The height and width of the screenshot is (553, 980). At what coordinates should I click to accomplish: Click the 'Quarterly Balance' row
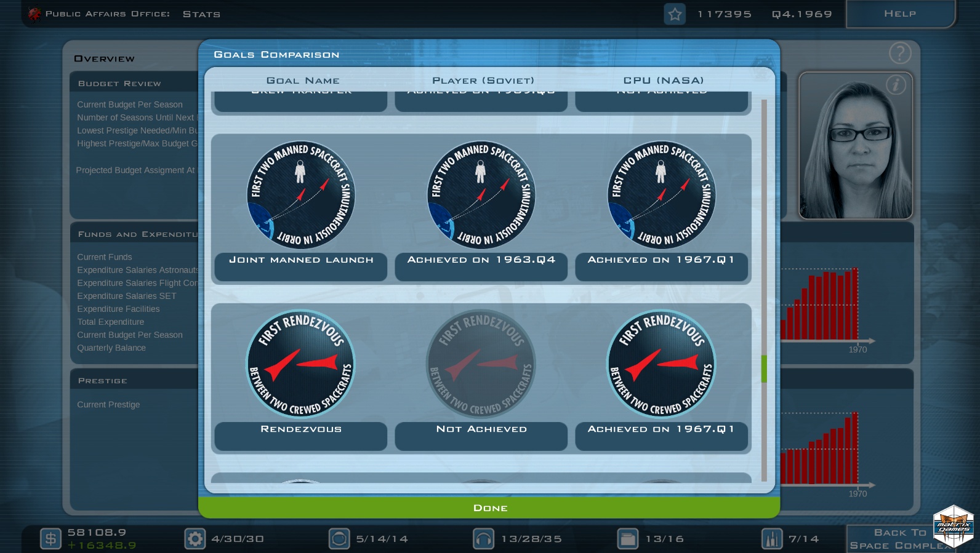click(x=111, y=348)
